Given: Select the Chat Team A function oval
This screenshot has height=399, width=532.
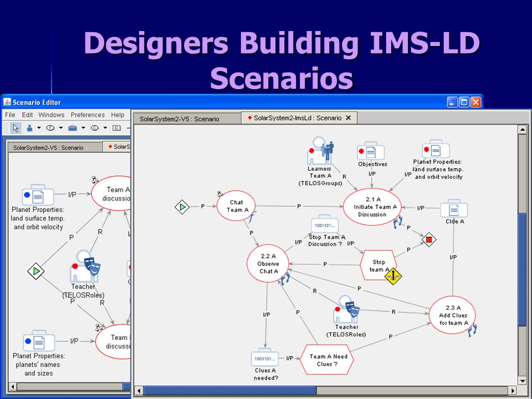Looking at the screenshot, I should [x=236, y=206].
